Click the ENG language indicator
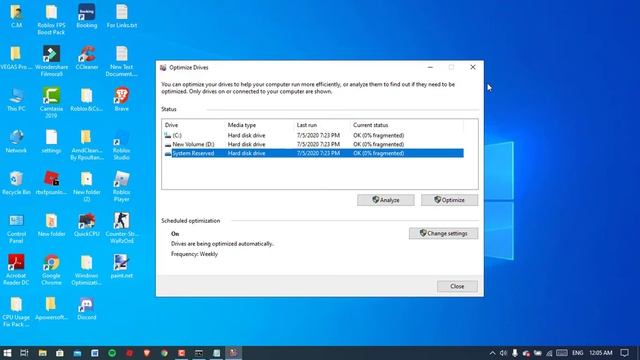 [578, 353]
